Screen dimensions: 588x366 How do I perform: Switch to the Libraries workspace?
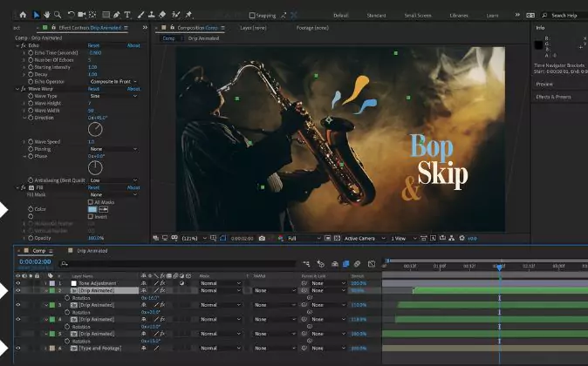[459, 16]
